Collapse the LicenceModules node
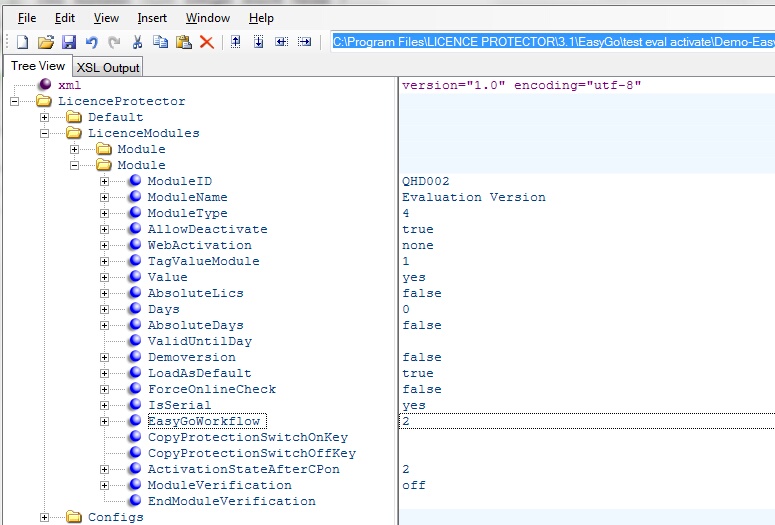775x525 pixels. (x=44, y=133)
